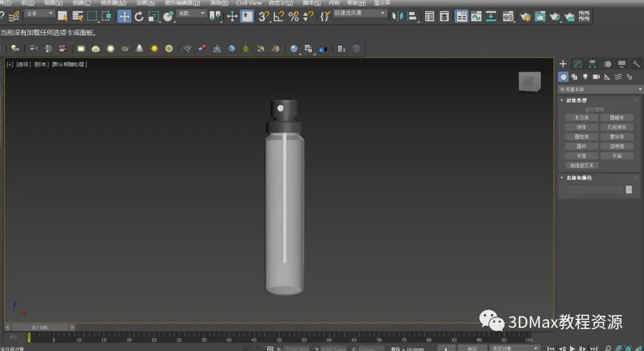Viewport: 644px width, 351px height.
Task: Switch to the Modify panel
Action: coord(577,64)
